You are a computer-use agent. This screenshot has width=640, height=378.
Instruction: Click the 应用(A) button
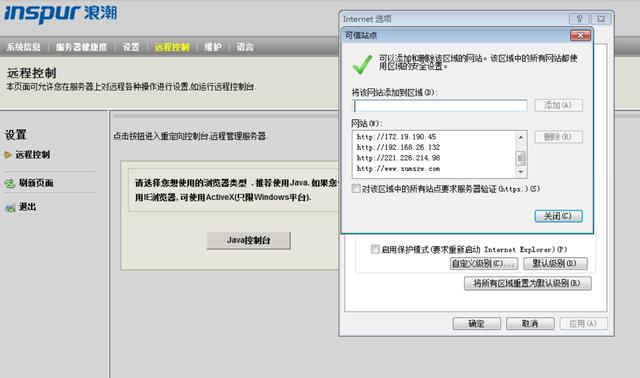pyautogui.click(x=583, y=324)
